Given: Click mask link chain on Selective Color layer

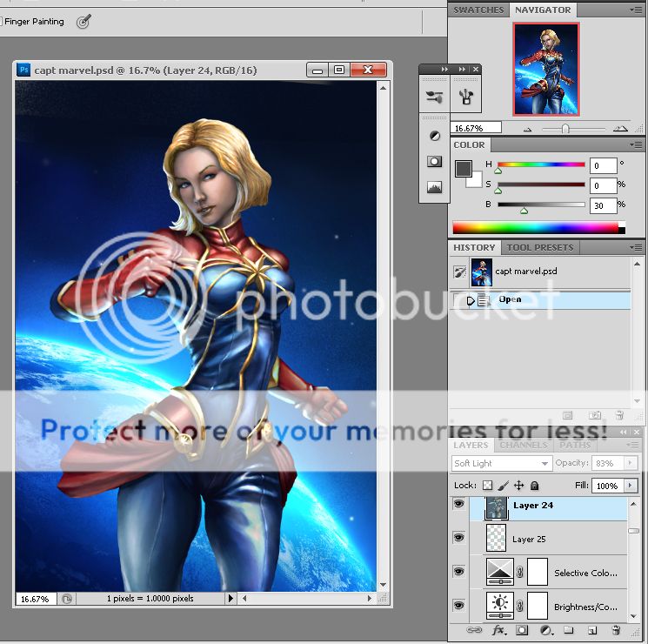Looking at the screenshot, I should 520,572.
